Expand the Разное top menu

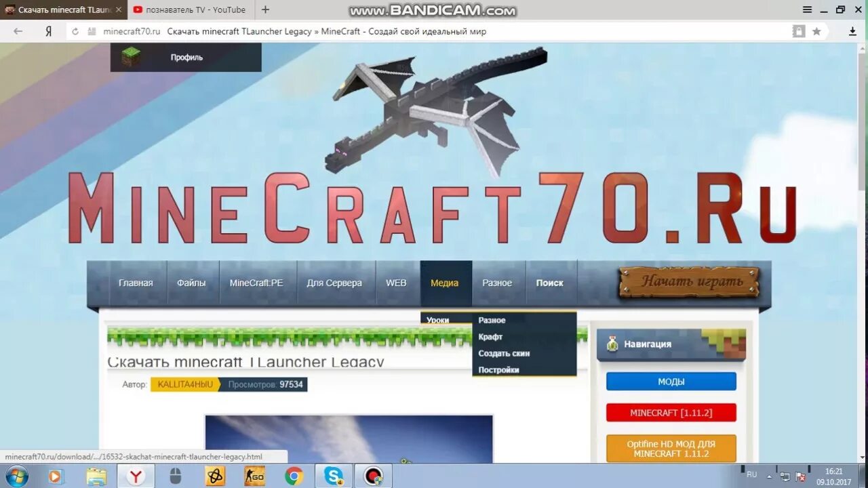[x=497, y=283]
